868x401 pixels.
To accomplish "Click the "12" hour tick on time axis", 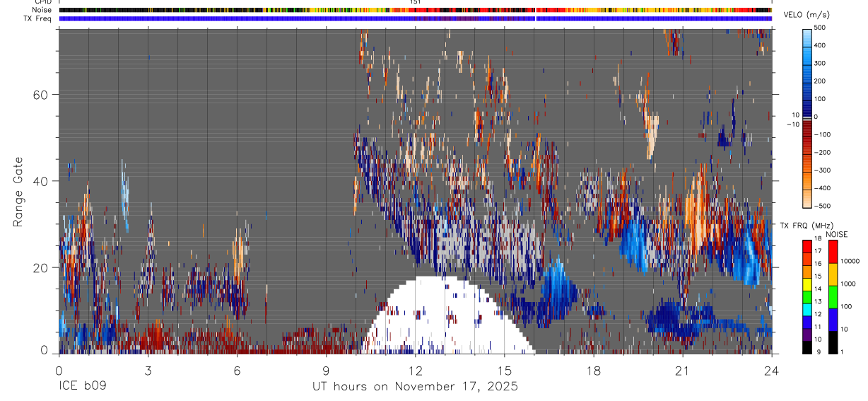I will click(x=415, y=370).
